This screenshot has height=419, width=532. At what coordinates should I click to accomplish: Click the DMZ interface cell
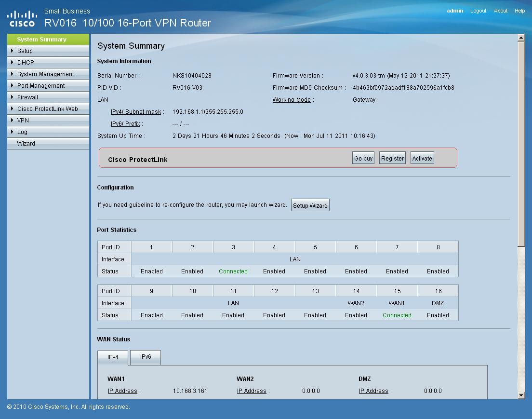[438, 303]
